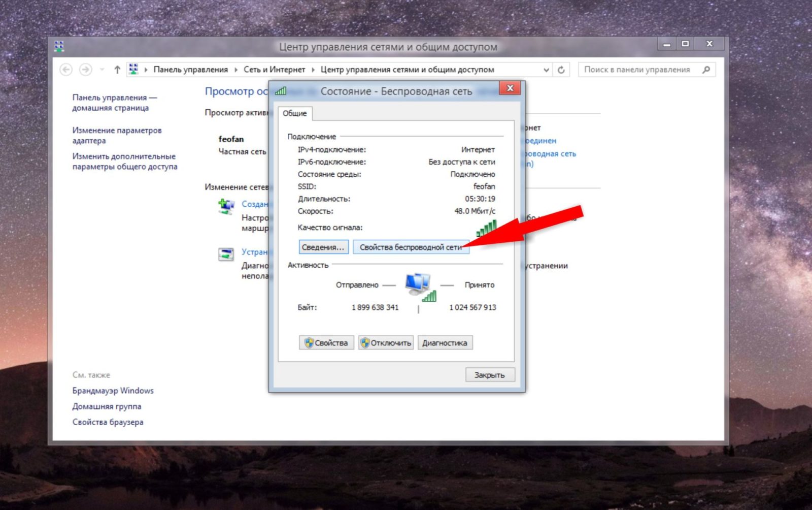
Task: Go up one level with Up arrow
Action: pos(117,70)
